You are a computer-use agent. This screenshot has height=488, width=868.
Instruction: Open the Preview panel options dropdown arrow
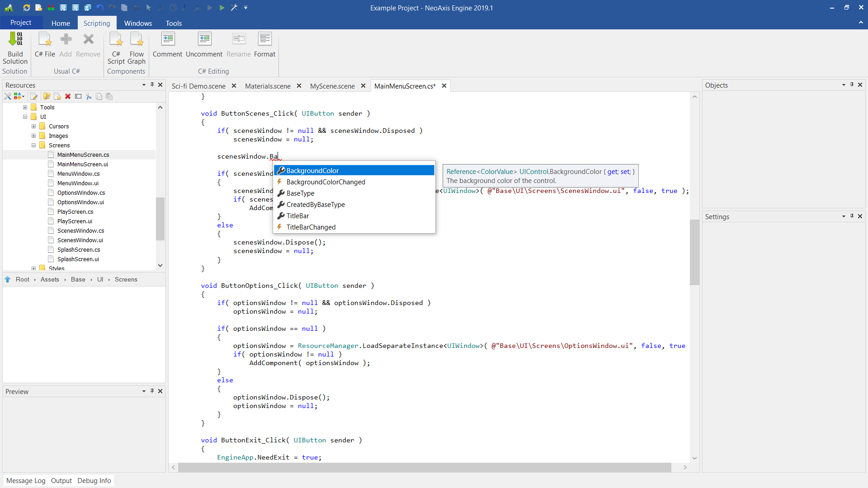(144, 391)
